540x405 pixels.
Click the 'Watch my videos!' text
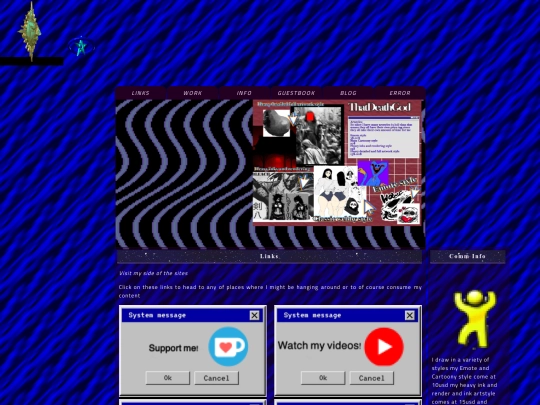[x=319, y=345]
